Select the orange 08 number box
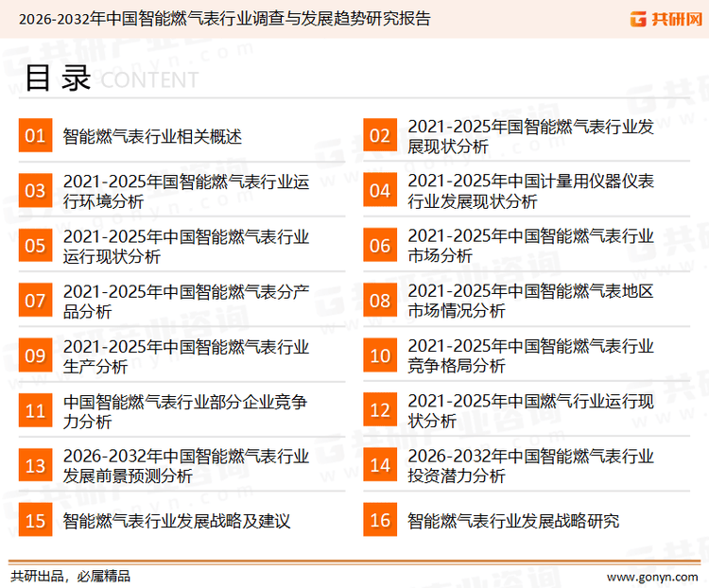The image size is (709, 588). pos(379,301)
